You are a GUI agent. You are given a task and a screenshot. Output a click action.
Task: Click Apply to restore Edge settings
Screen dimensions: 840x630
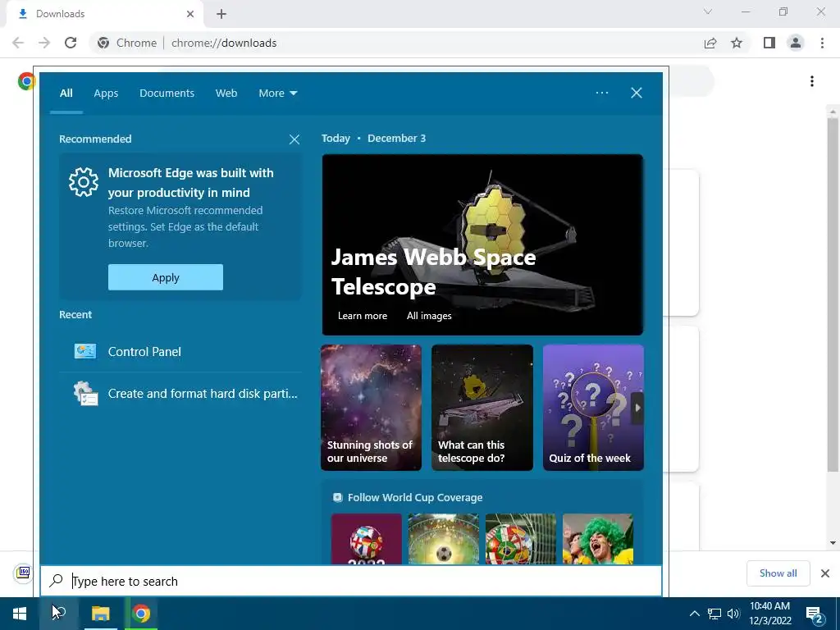point(166,277)
